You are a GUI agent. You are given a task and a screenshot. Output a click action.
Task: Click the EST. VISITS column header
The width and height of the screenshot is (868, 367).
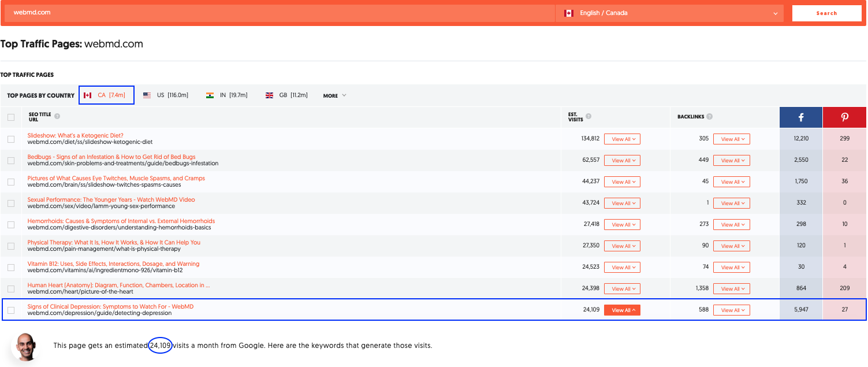coord(576,117)
